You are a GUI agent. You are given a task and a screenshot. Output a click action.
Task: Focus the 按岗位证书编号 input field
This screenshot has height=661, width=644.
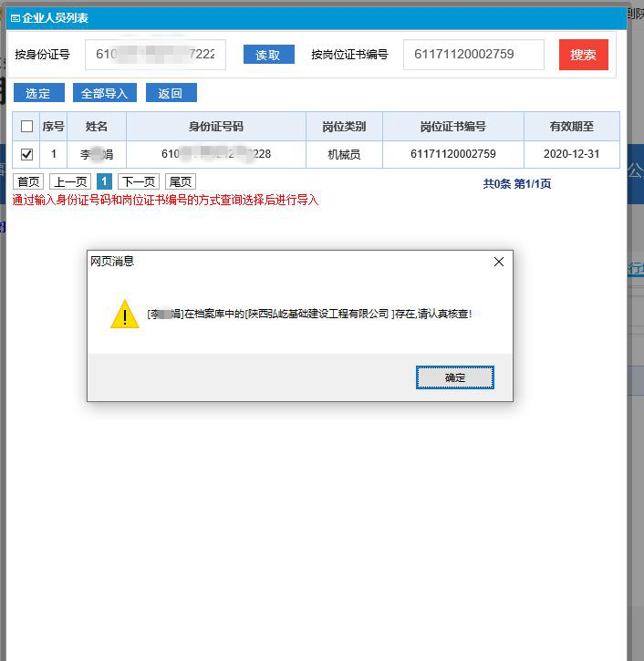click(473, 55)
